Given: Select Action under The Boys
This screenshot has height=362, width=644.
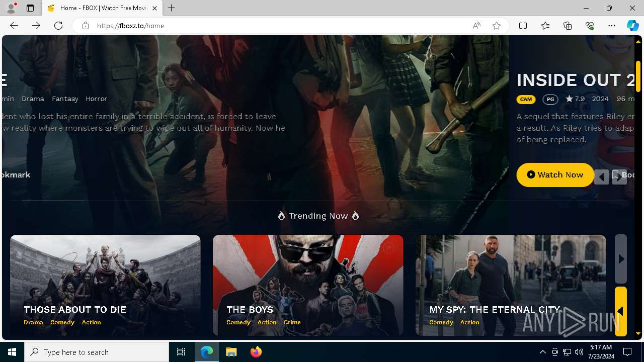Looking at the screenshot, I should (267, 322).
